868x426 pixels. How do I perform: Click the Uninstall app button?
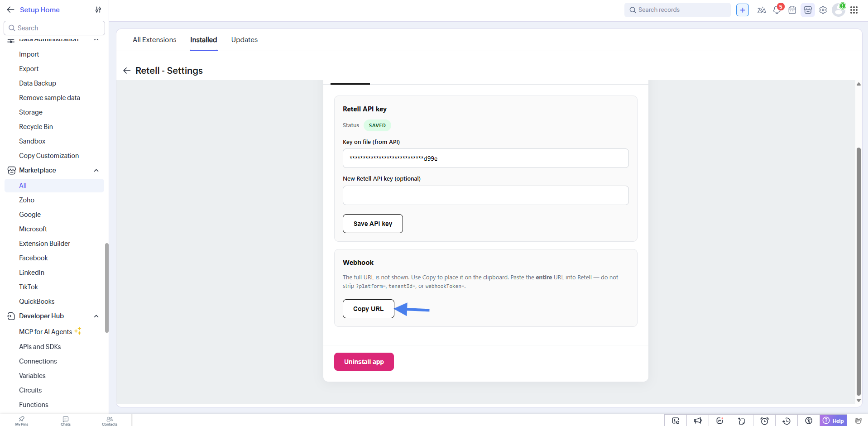(x=364, y=362)
